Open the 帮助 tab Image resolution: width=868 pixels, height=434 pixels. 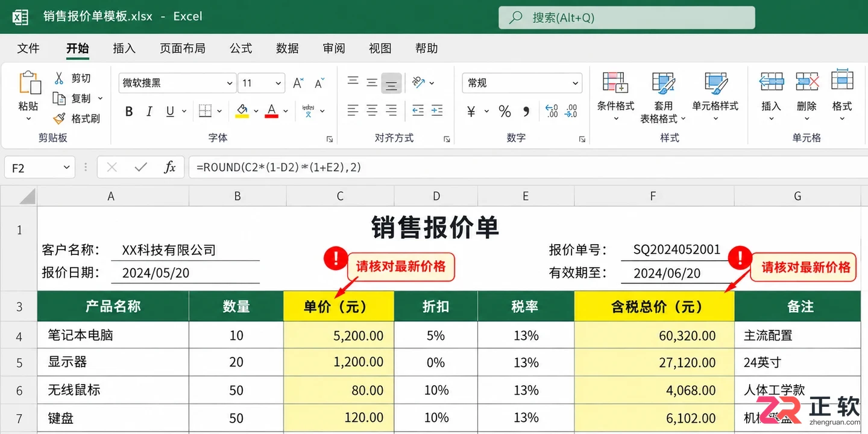(x=427, y=48)
